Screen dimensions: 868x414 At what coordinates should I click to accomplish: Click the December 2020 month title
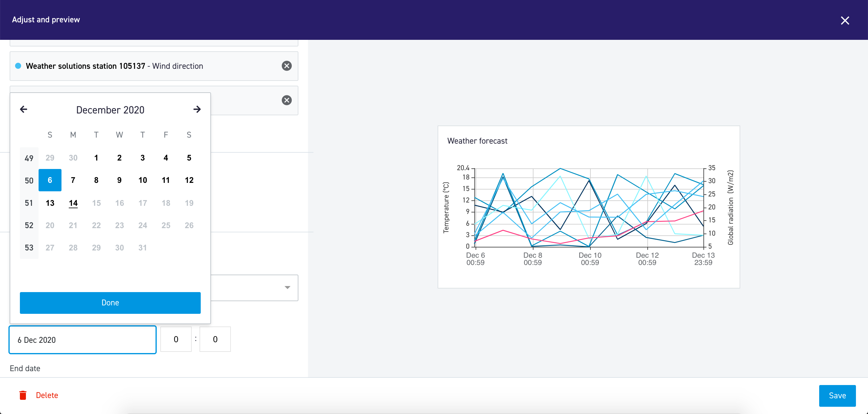coord(110,110)
